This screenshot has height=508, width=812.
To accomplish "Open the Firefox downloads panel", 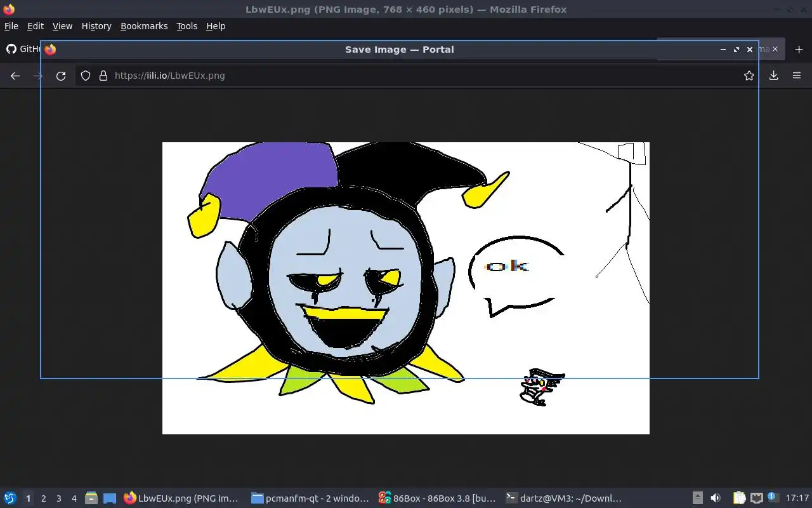I will click(x=774, y=76).
